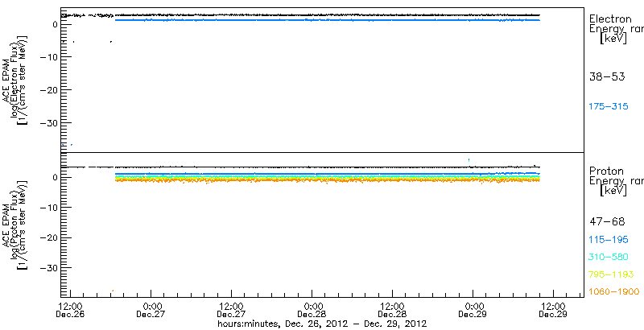This screenshot has height=330, width=644.
Task: Click the -20 tick on the electron flux axis
Action: coord(48,90)
